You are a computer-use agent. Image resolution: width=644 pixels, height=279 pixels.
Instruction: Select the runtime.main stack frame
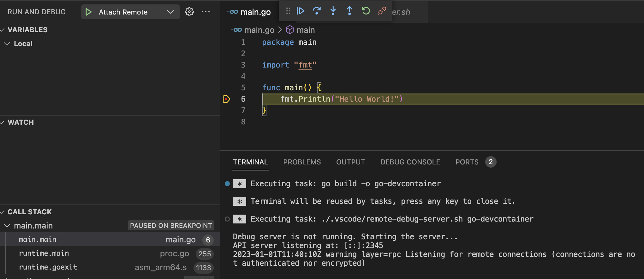point(110,253)
